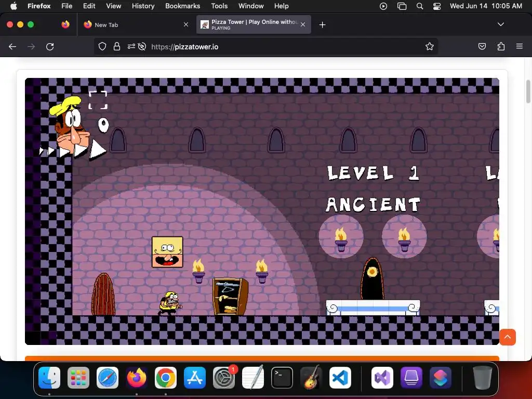Open the App Store from the Dock
532x399 pixels.
pos(195,378)
